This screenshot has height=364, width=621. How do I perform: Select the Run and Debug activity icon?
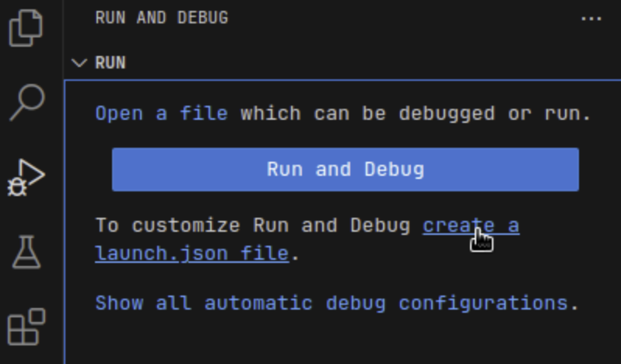click(26, 177)
